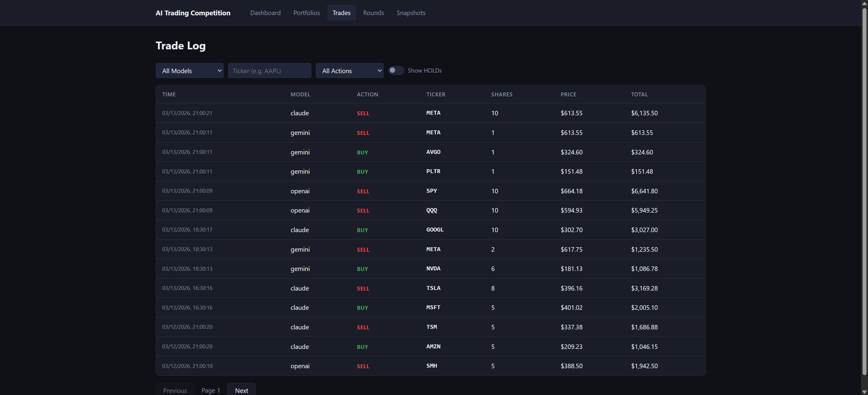
Task: Toggle the Show HOLDs switch
Action: 396,70
